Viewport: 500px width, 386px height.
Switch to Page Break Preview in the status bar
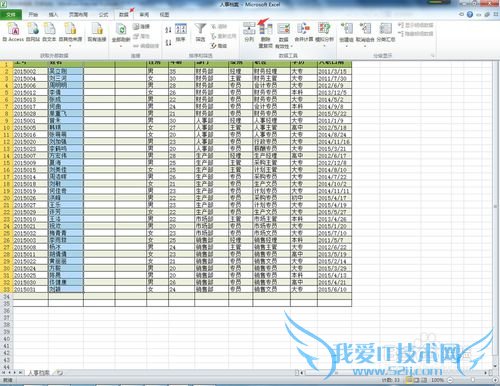(424, 380)
